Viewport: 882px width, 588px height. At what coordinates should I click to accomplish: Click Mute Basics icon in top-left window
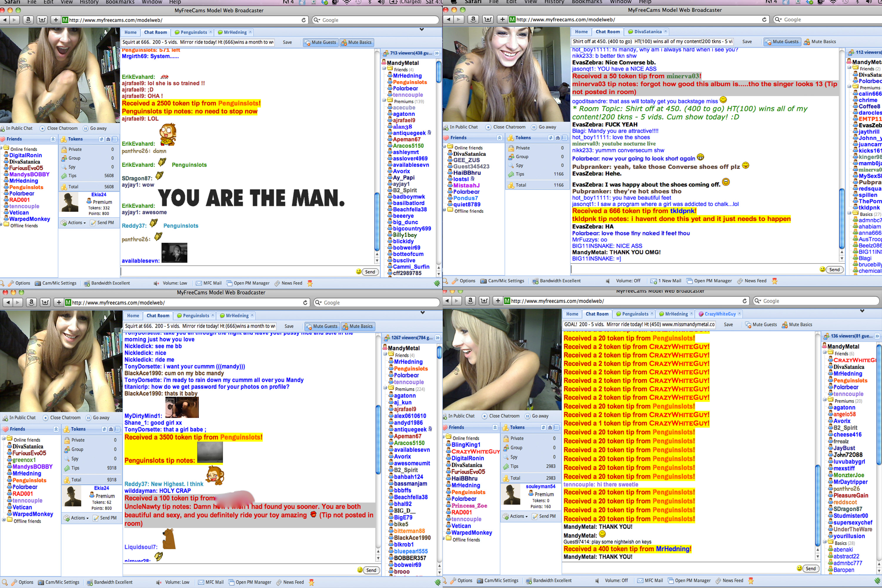(x=343, y=42)
